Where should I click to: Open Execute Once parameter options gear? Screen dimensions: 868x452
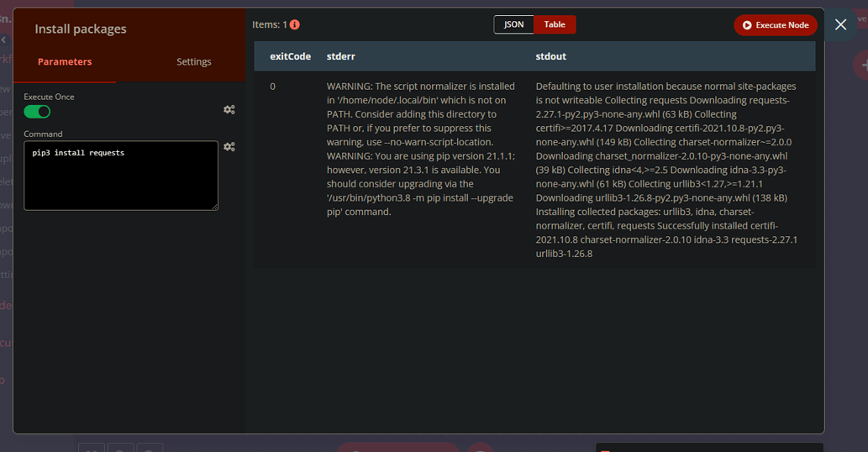pos(229,110)
